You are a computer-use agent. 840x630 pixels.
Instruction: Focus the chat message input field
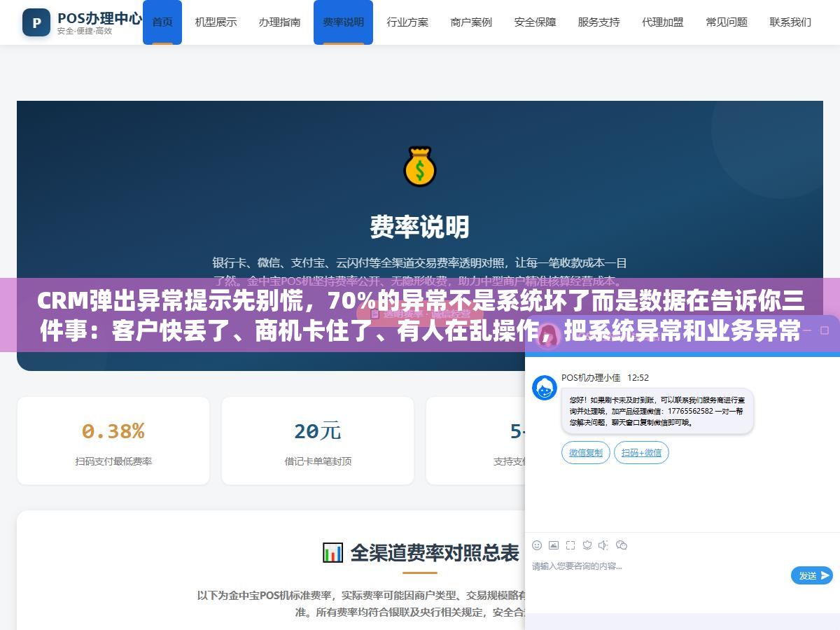point(658,575)
